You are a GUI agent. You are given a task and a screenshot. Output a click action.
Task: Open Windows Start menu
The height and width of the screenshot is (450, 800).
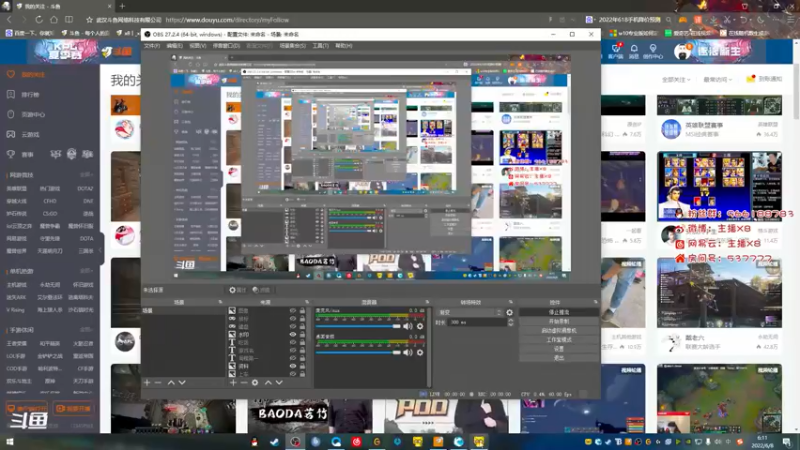click(x=10, y=442)
